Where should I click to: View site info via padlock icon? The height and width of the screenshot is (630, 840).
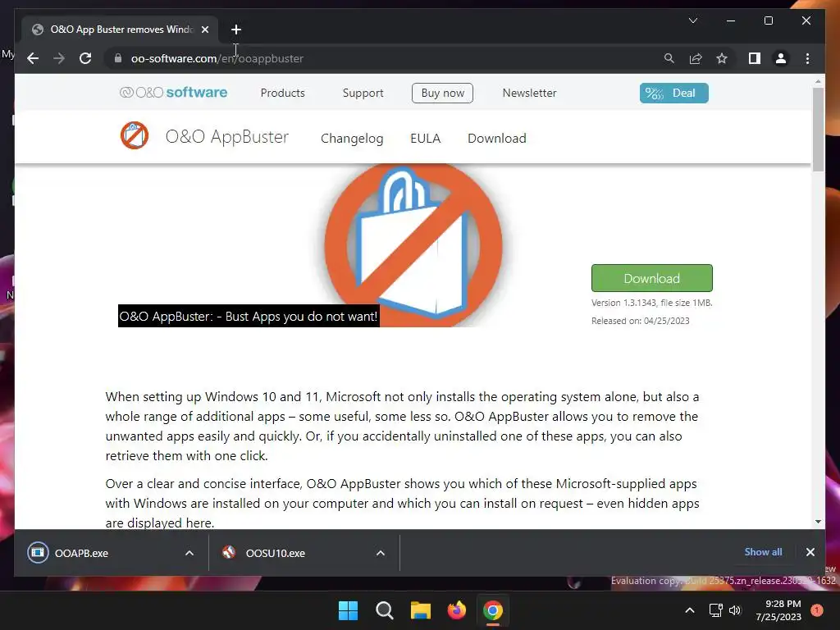[118, 58]
